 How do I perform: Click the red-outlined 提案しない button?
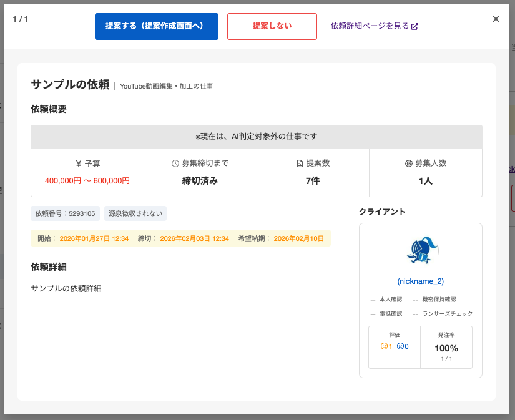(x=272, y=26)
